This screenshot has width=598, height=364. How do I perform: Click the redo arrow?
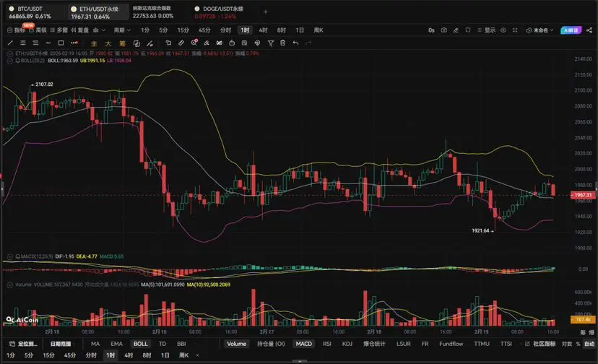pyautogui.click(x=308, y=43)
